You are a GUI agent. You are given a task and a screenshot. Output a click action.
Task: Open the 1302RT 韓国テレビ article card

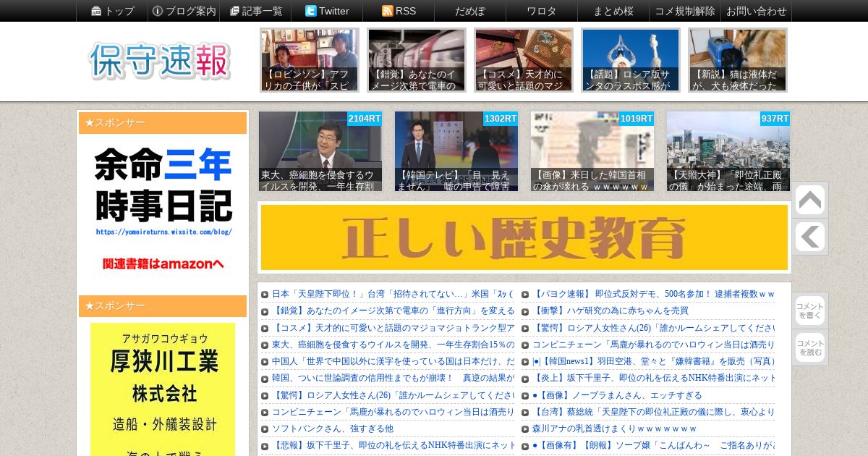coord(456,151)
